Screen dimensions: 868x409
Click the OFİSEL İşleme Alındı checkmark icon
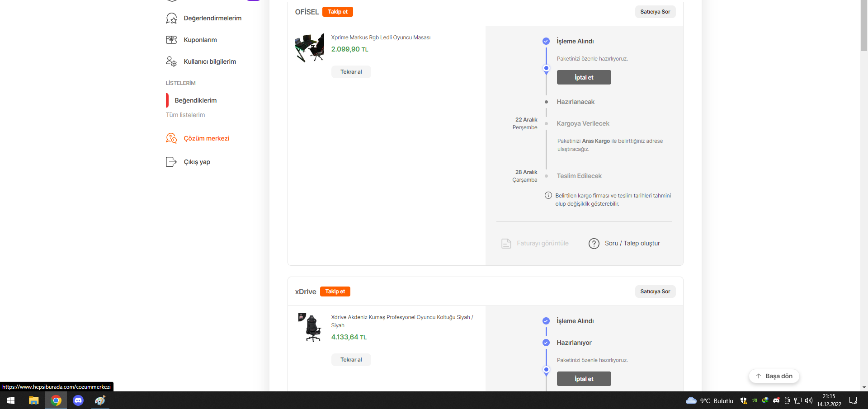click(x=546, y=41)
